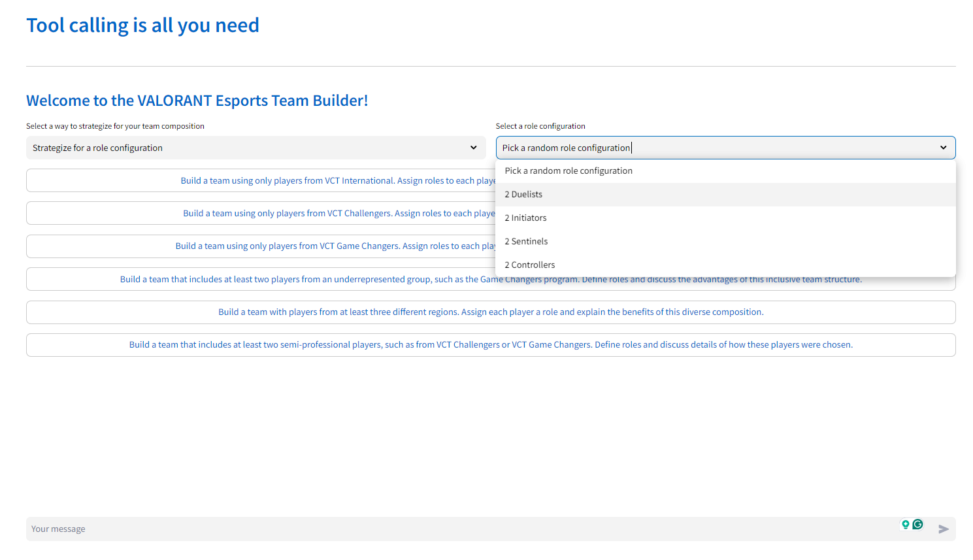The image size is (973, 560).
Task: Click the VCT International team prompt button
Action: [261, 180]
